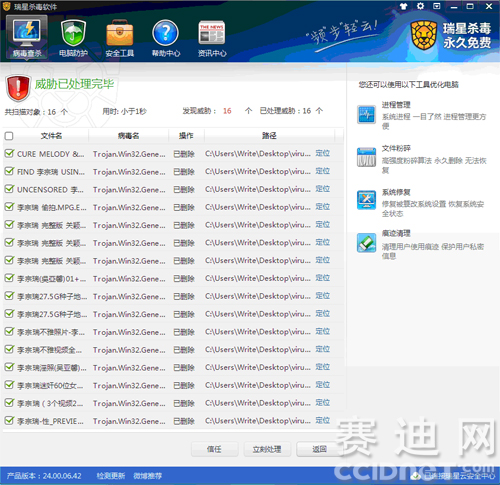Viewport: 500px width, 485px height.
Task: Click 定位 link for 李宗瑞-性_PREVIE row
Action: coord(323,421)
